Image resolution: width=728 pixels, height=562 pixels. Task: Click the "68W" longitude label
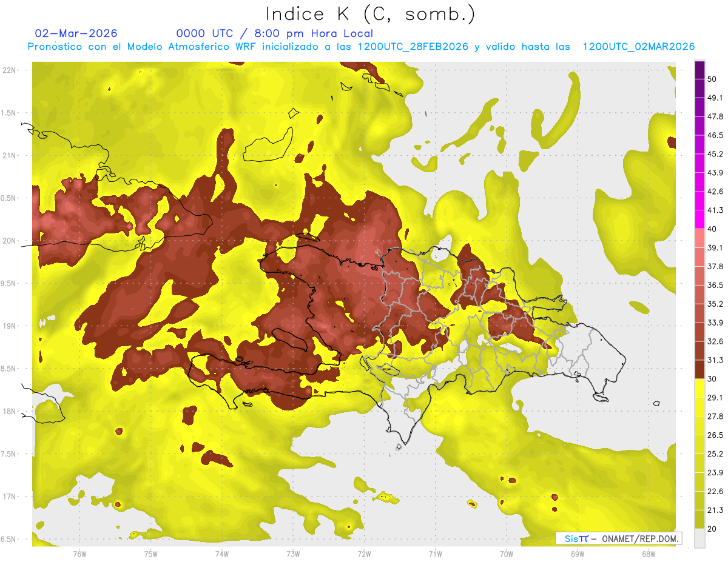pos(649,554)
